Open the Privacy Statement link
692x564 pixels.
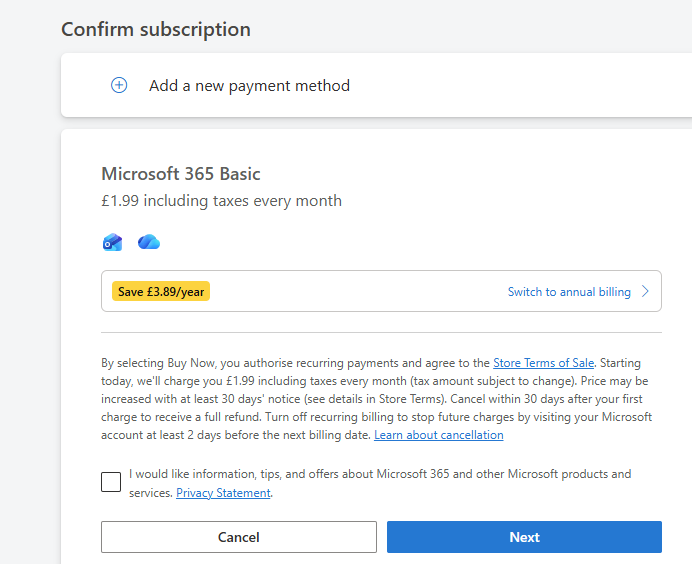[x=223, y=493]
